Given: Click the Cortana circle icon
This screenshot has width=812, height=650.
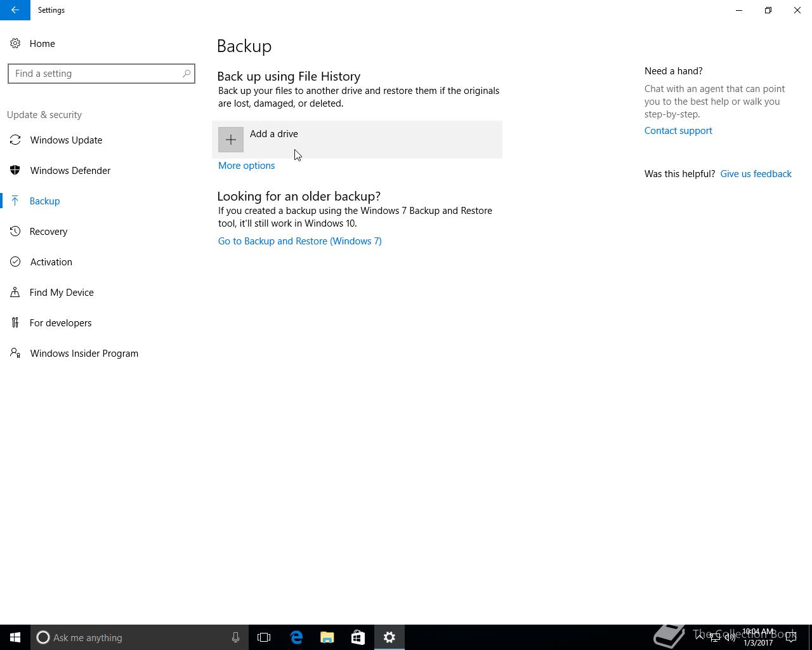Looking at the screenshot, I should pos(43,637).
